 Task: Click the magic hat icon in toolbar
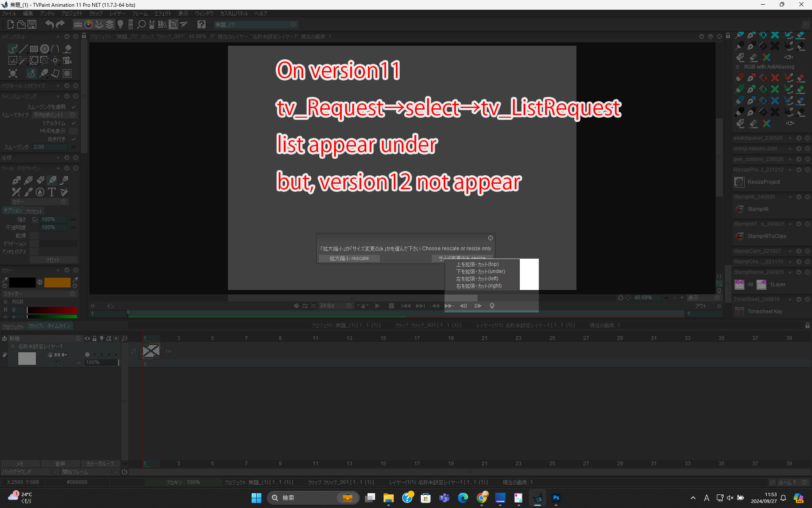pos(152,25)
